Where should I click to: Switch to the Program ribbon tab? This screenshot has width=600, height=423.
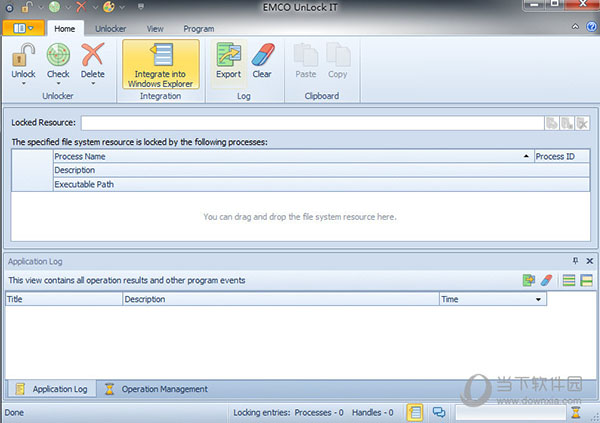(199, 29)
